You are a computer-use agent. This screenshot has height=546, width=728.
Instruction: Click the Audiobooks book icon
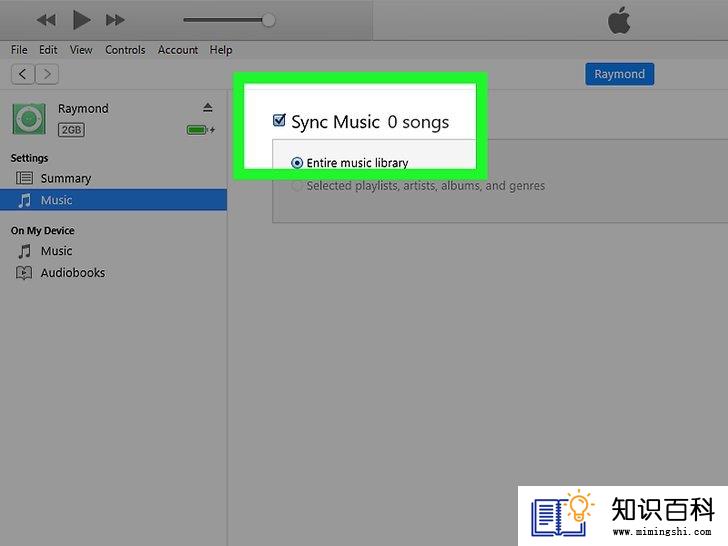[24, 273]
